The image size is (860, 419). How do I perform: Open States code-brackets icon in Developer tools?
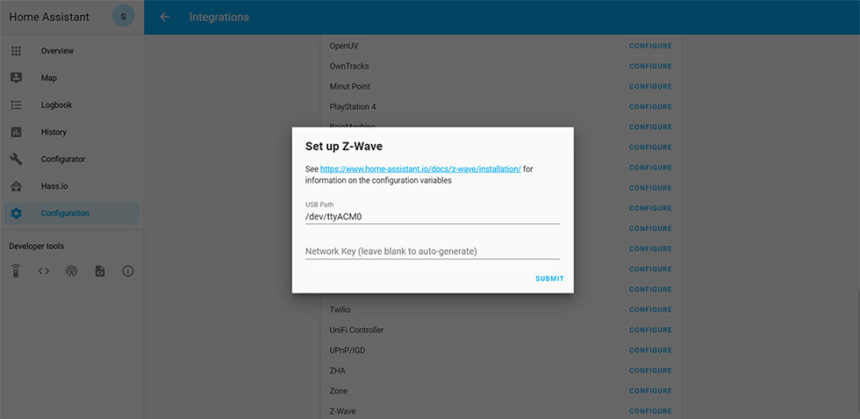click(x=43, y=271)
